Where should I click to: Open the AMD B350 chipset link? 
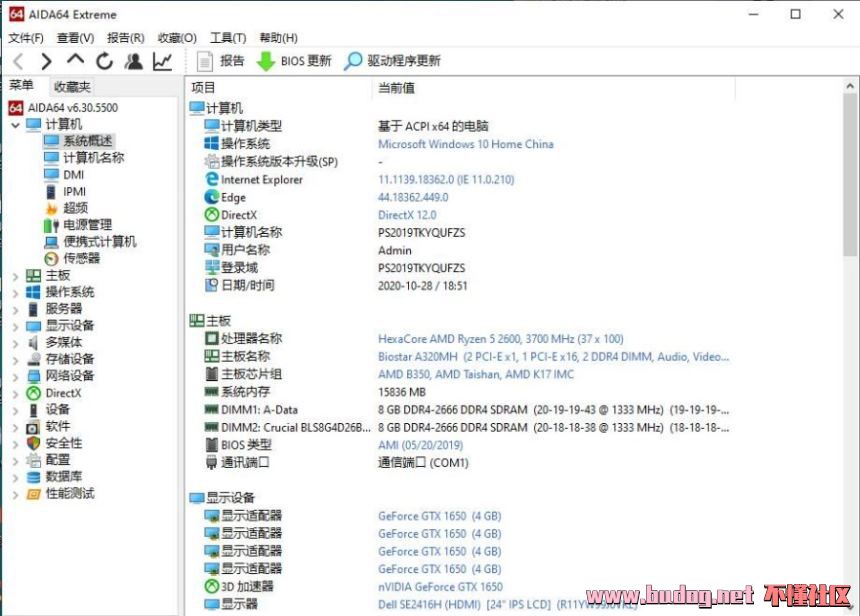pos(476,375)
